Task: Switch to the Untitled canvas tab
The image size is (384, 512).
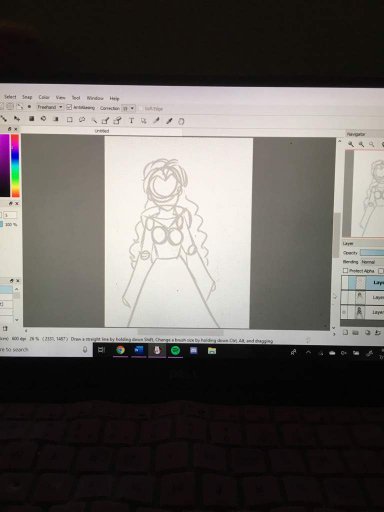Action: pyautogui.click(x=102, y=131)
